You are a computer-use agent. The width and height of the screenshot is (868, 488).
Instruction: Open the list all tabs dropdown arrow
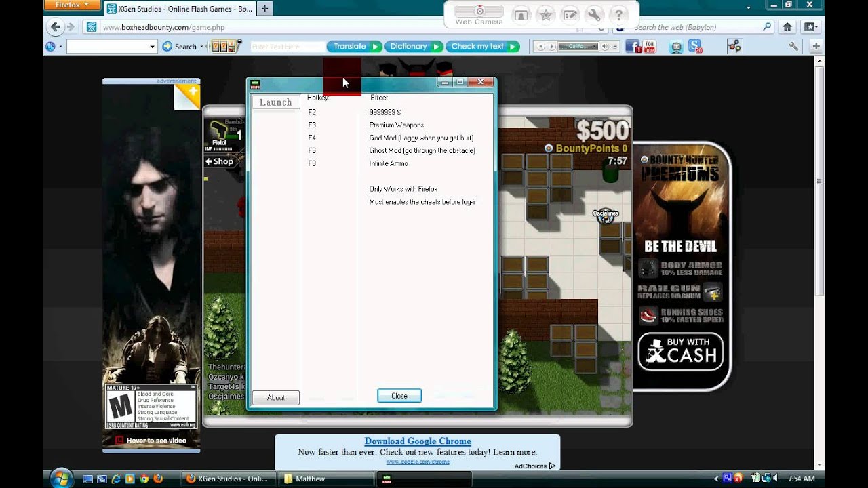(748, 9)
